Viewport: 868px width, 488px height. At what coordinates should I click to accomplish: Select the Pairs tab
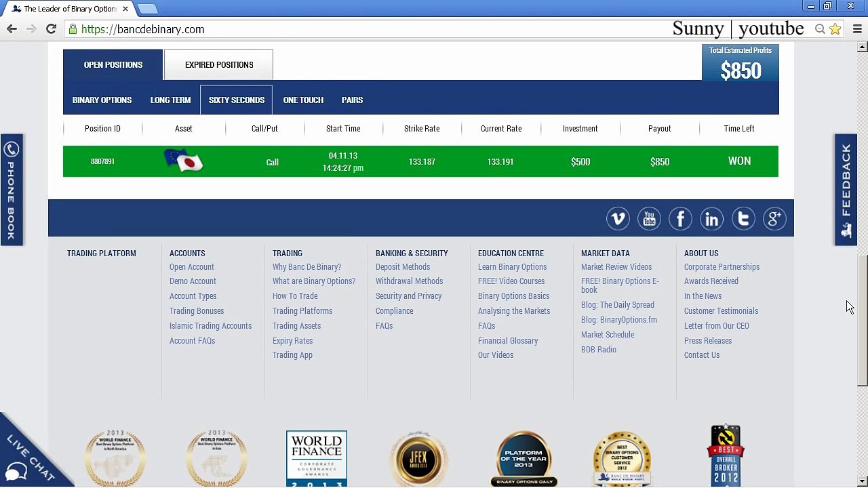coord(352,100)
